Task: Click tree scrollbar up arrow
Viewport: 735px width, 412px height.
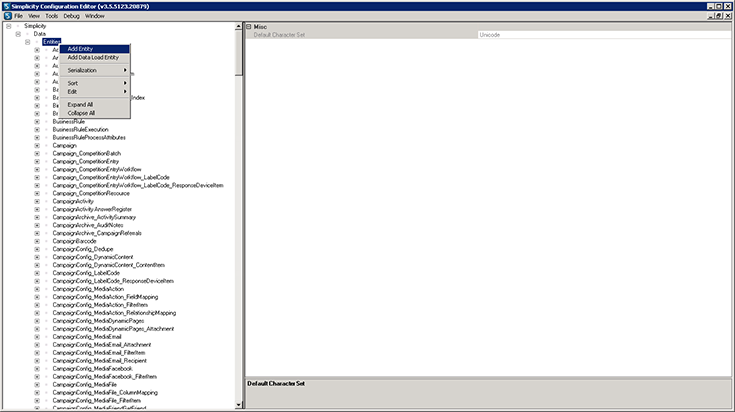Action: point(239,27)
